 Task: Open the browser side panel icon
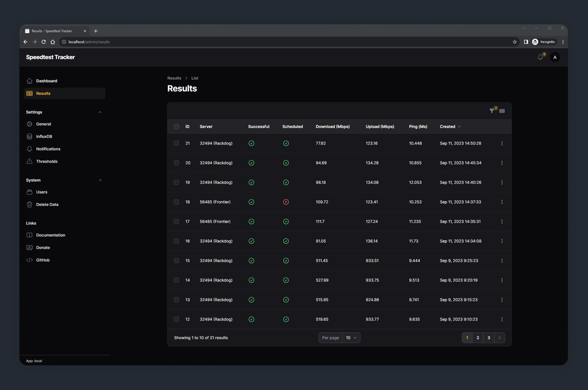coord(526,42)
